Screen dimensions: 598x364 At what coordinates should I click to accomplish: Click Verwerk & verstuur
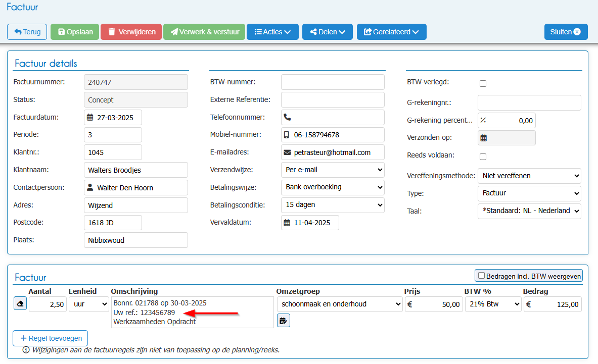pyautogui.click(x=204, y=32)
